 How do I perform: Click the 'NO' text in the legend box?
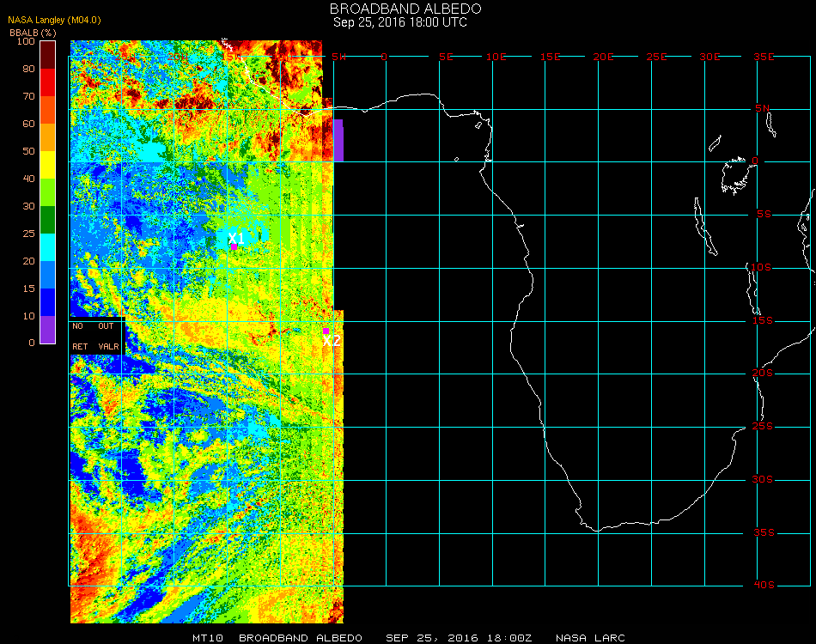[x=77, y=326]
